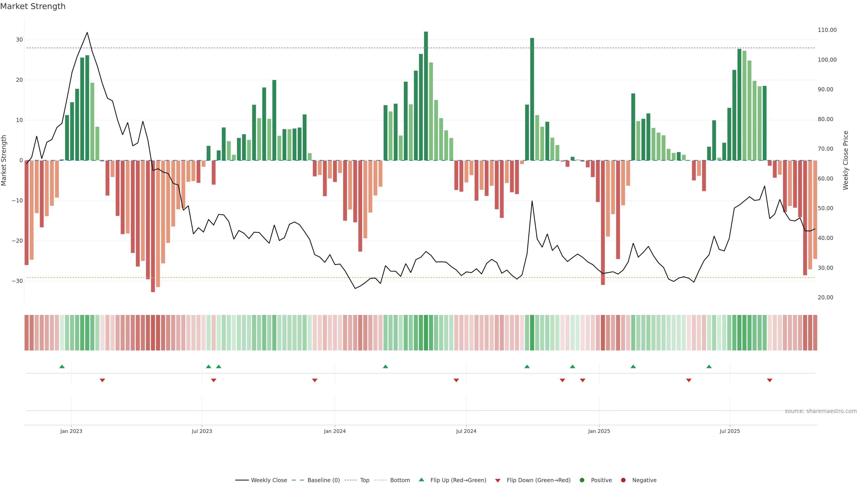Click the Jul 2023 x-axis label
The width and height of the screenshot is (868, 488).
point(202,431)
